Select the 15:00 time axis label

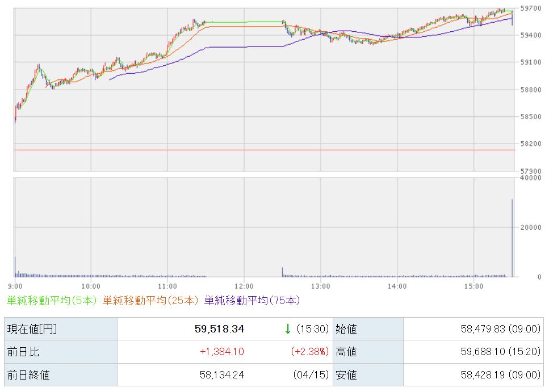(x=473, y=286)
